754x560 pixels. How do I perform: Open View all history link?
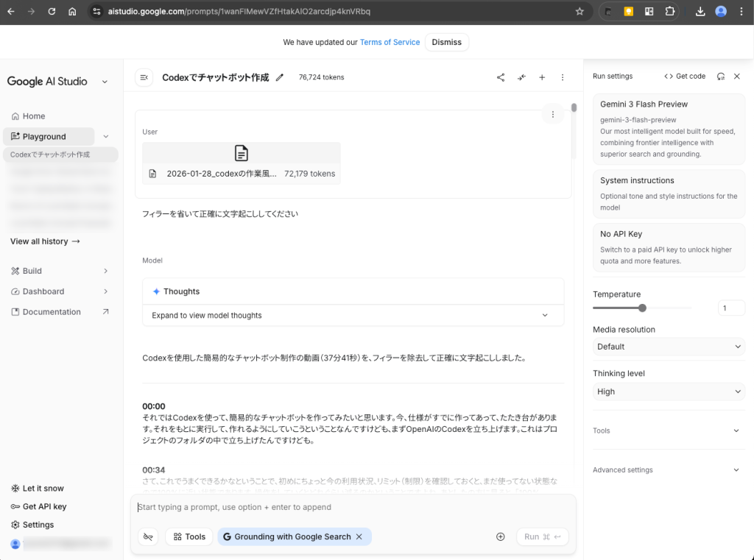(x=45, y=241)
